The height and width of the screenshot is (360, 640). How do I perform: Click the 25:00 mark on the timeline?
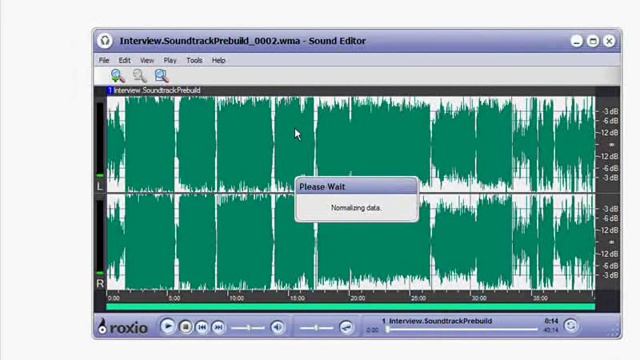click(x=418, y=298)
